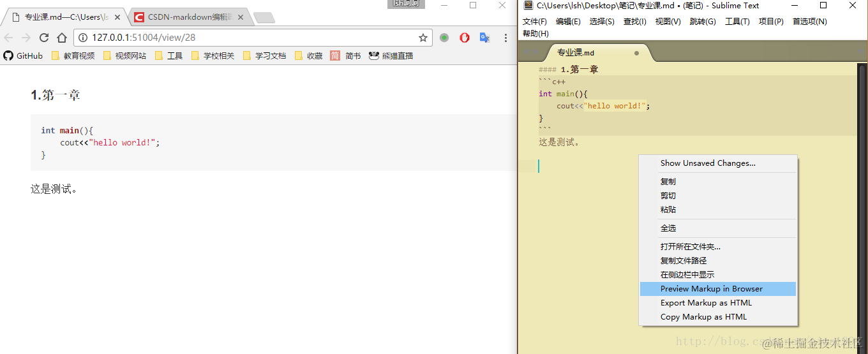Screen dimensions: 868x354
Task: Close the CSDN-markdown tab
Action: tap(239, 17)
